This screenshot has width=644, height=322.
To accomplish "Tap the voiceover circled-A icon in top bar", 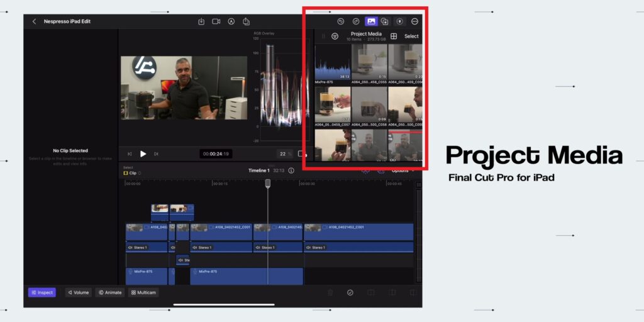I will [x=231, y=21].
